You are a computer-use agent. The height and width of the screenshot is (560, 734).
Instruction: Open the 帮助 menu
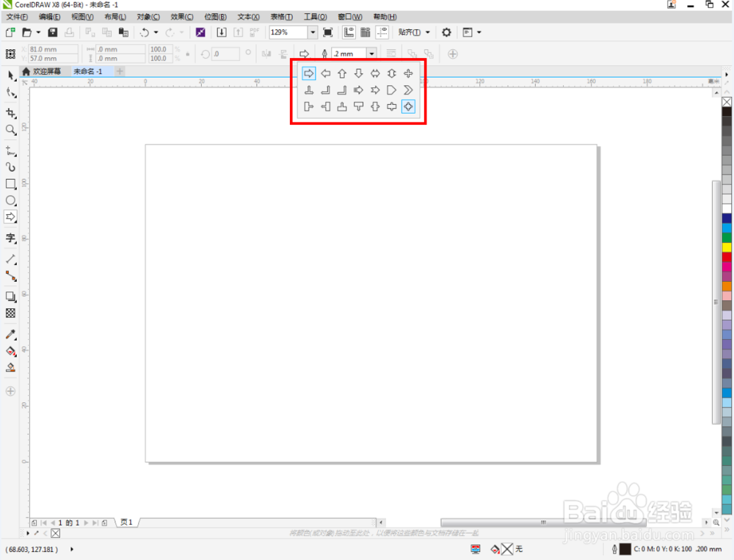[385, 17]
